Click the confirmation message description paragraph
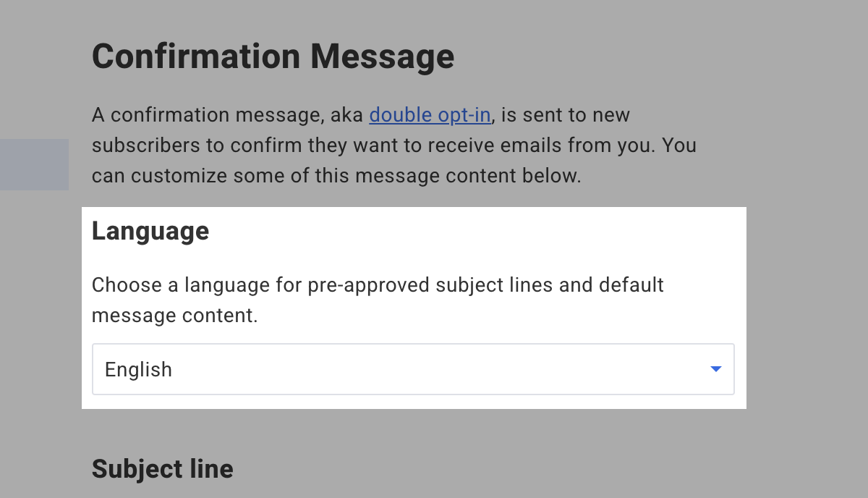This screenshot has width=868, height=498. 394,145
